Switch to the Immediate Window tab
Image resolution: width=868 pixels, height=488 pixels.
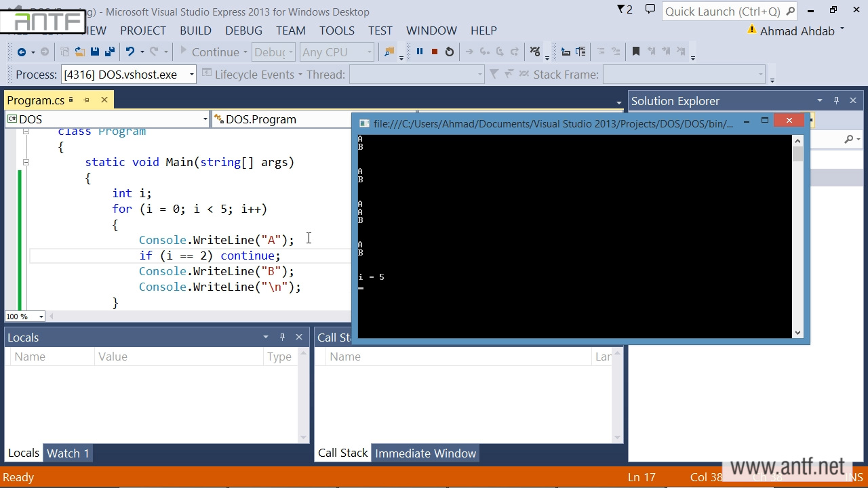[x=425, y=453]
